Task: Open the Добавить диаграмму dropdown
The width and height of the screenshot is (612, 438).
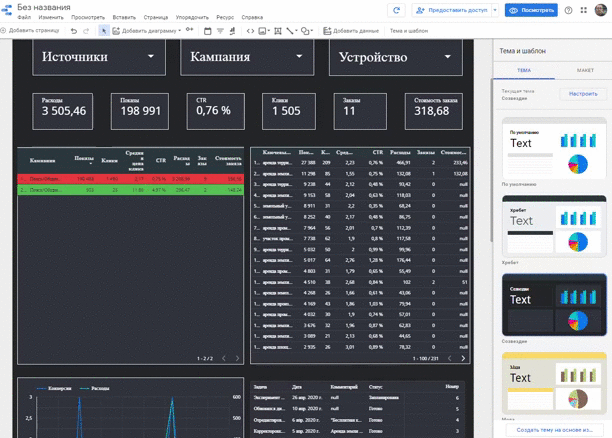Action: pyautogui.click(x=149, y=31)
